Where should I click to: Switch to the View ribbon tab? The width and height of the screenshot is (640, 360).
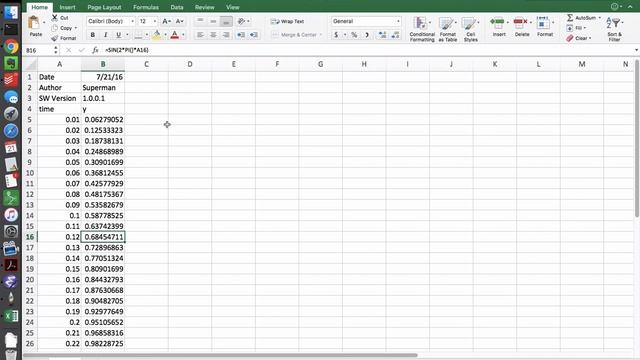tap(233, 7)
